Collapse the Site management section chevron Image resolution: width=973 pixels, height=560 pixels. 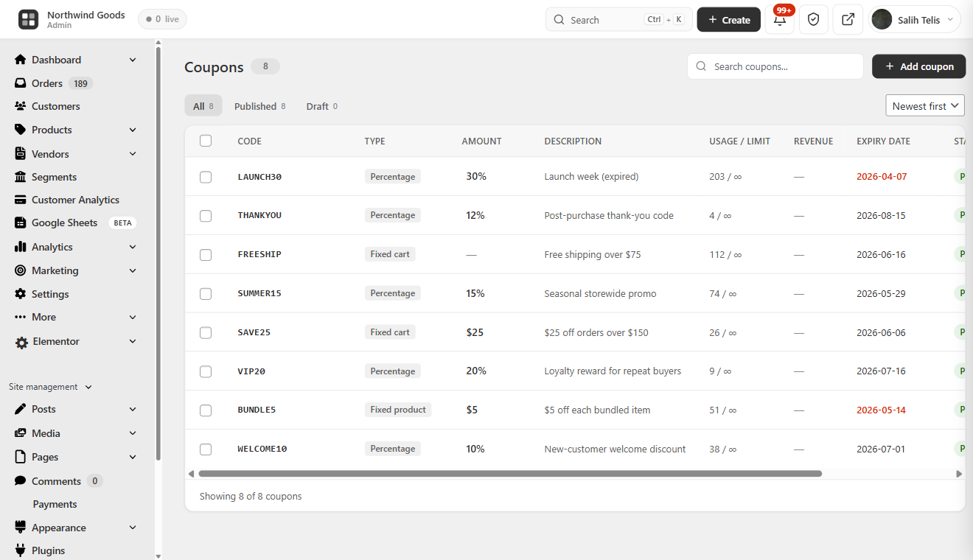88,387
